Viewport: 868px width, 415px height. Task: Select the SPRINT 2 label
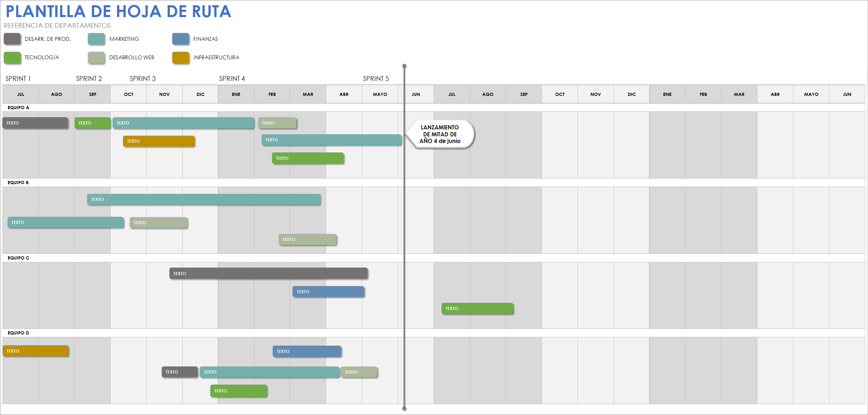pos(89,78)
